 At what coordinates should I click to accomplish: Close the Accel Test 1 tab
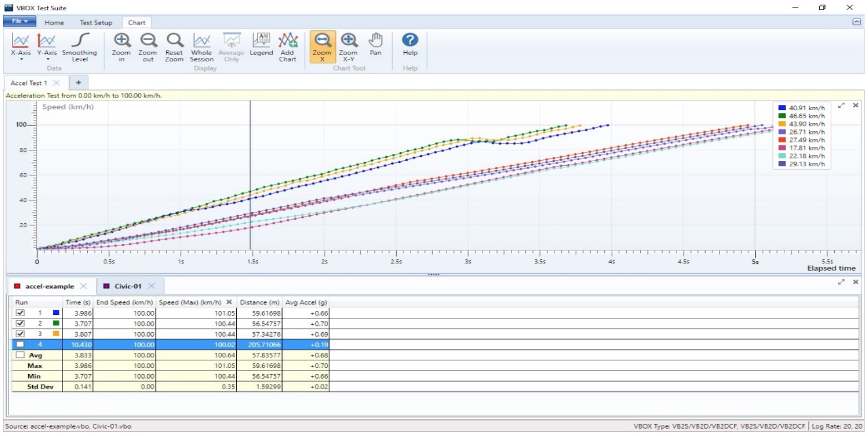(x=56, y=83)
